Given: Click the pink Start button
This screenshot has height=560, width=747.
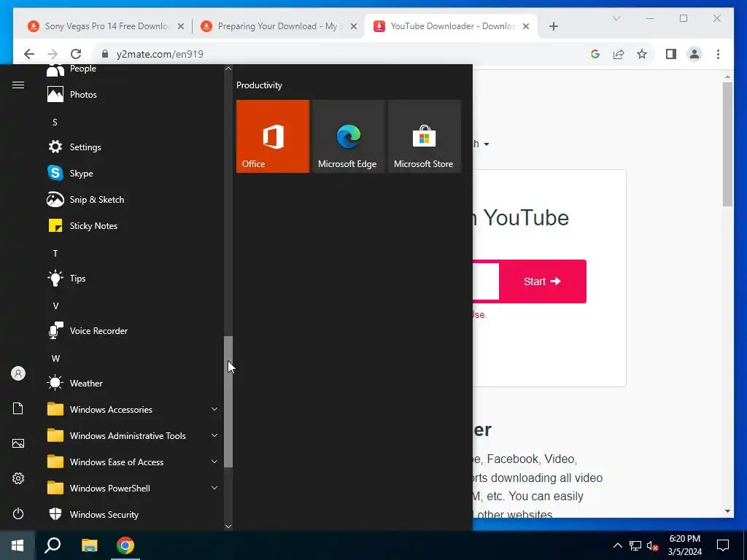Looking at the screenshot, I should pyautogui.click(x=542, y=281).
